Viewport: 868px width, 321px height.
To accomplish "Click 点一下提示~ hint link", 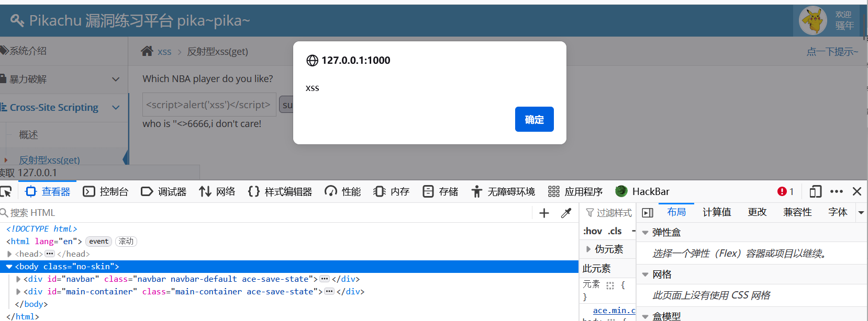I will click(x=832, y=52).
